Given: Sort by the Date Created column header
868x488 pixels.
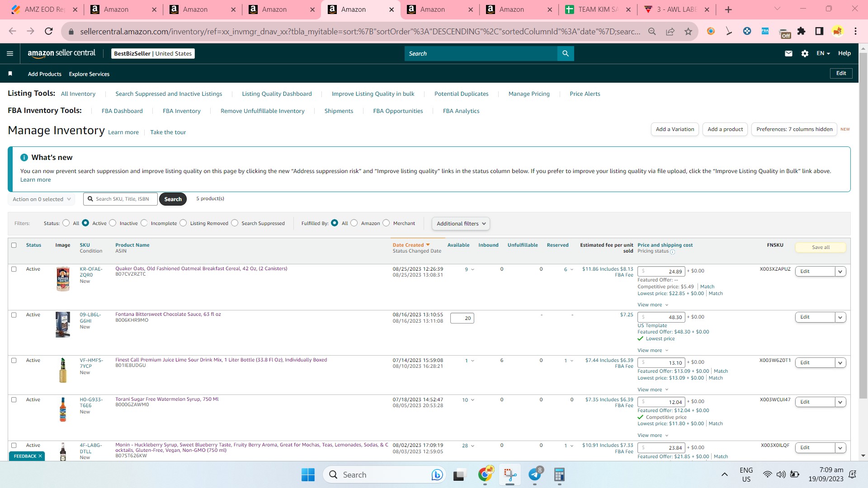Looking at the screenshot, I should pos(411,245).
